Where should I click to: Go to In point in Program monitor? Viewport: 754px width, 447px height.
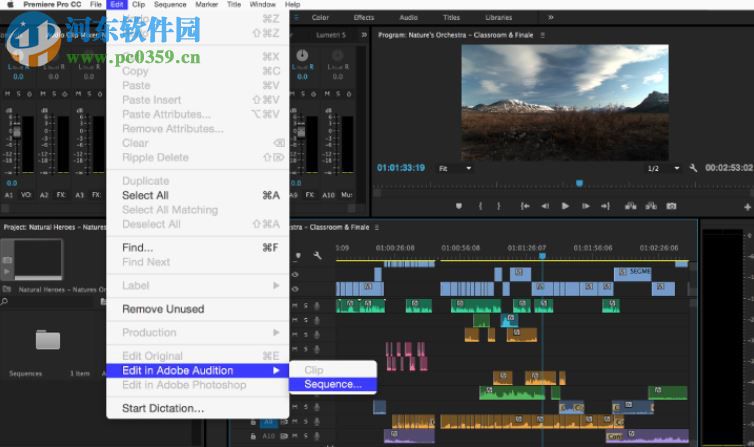525,206
